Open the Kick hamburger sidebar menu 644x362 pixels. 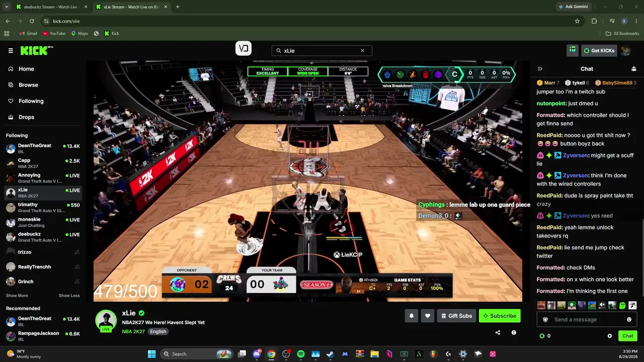(x=11, y=50)
